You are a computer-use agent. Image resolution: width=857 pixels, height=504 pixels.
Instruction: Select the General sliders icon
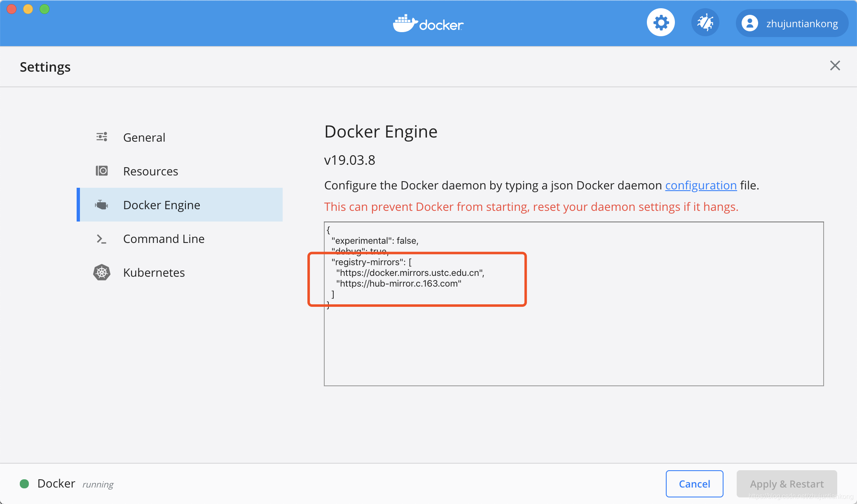(101, 137)
